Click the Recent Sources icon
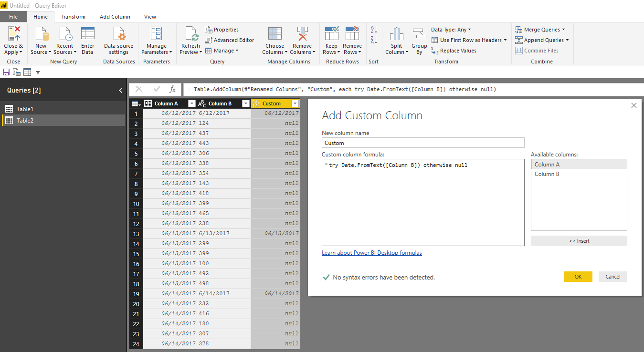Viewport: 644px width, 352px height. point(65,34)
